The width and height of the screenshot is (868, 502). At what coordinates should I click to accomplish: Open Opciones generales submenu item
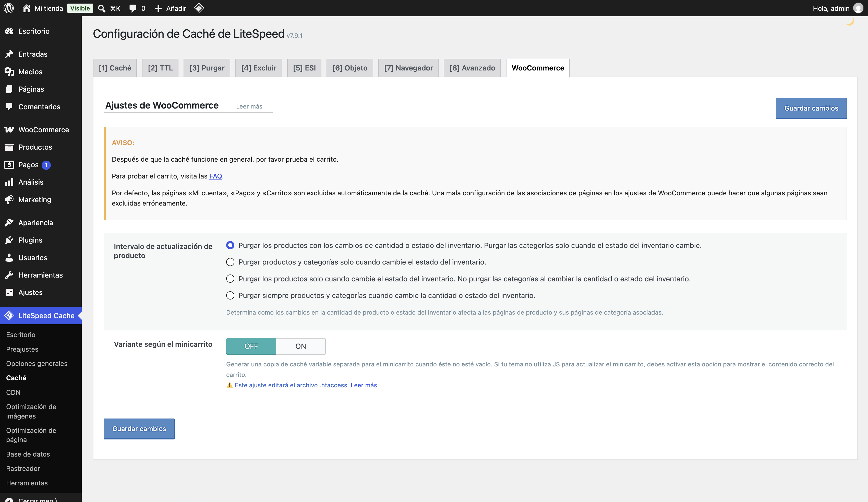[x=37, y=364]
